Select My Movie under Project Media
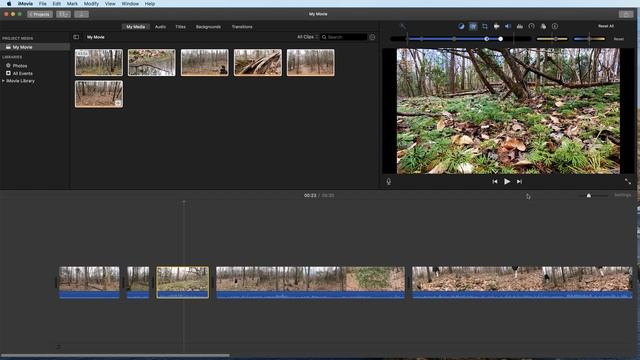 click(35, 47)
